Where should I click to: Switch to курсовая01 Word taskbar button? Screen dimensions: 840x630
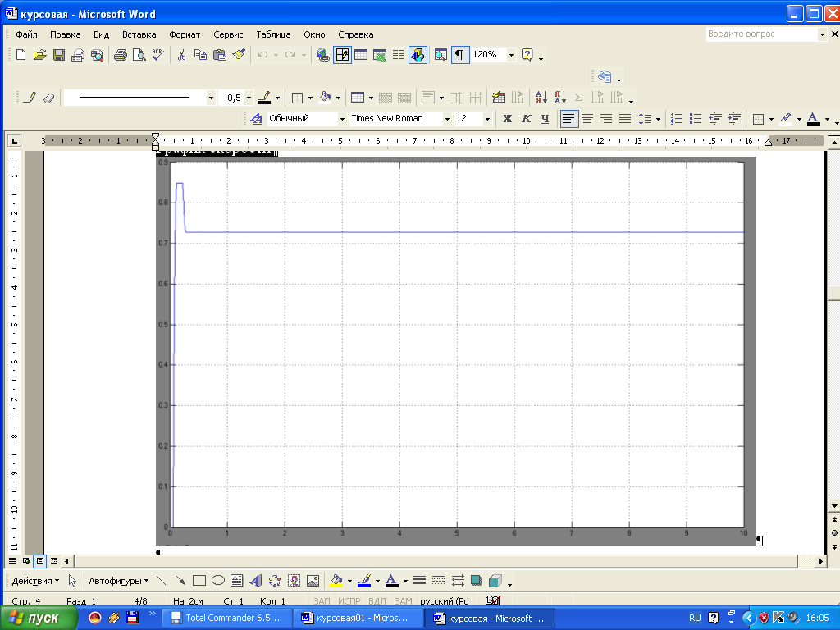tap(358, 619)
